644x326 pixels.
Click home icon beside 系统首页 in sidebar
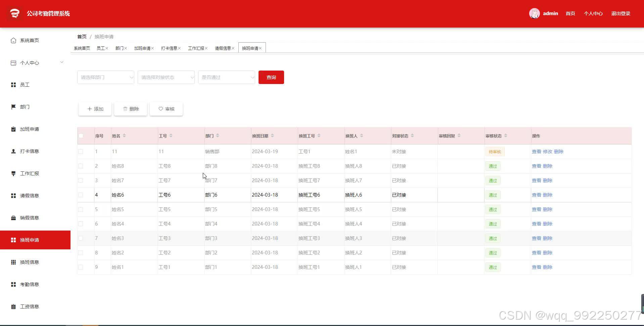tap(13, 40)
